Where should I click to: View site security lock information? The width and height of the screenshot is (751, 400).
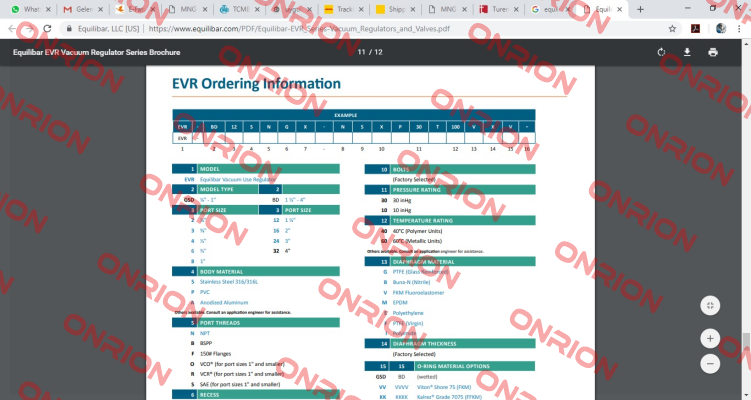click(69, 29)
